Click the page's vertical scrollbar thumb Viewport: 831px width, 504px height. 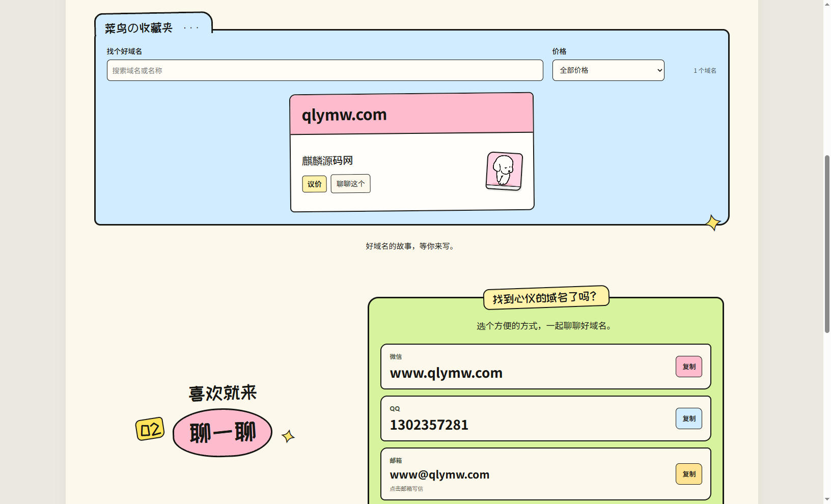pos(827,244)
